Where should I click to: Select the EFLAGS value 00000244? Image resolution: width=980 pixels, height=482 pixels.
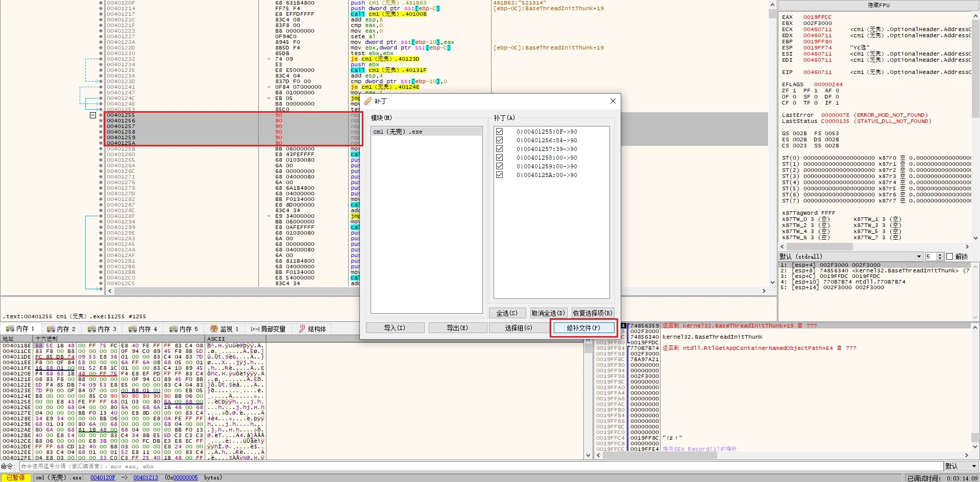pos(828,85)
